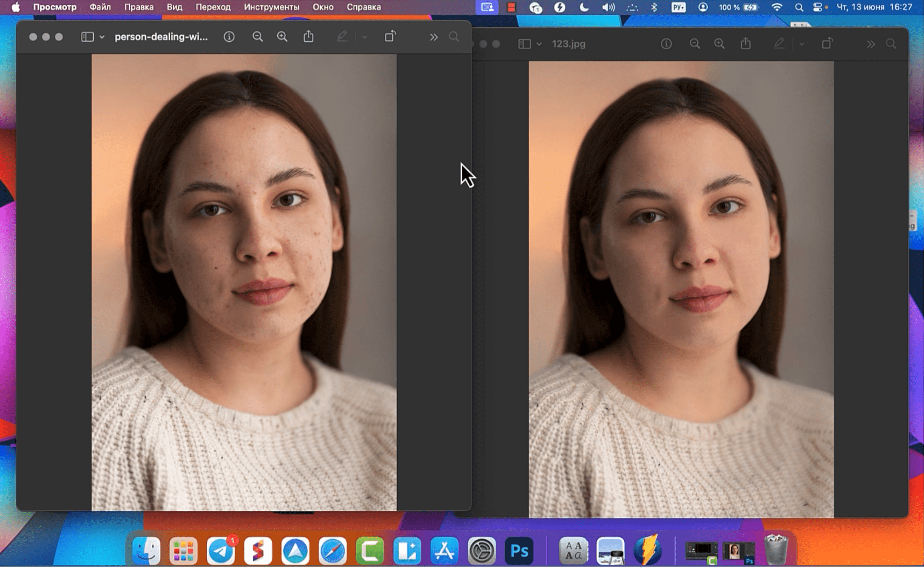Click the retouched portrait in 123.jpg window

click(x=681, y=289)
